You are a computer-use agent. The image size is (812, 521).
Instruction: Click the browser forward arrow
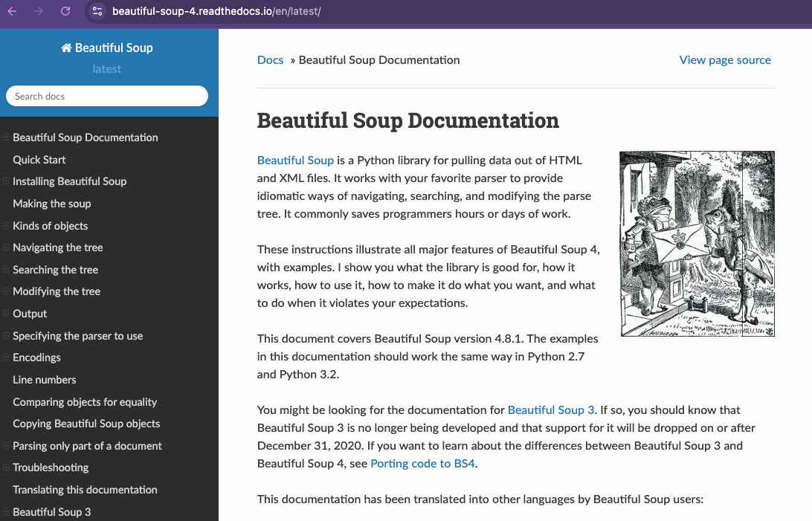coord(39,11)
